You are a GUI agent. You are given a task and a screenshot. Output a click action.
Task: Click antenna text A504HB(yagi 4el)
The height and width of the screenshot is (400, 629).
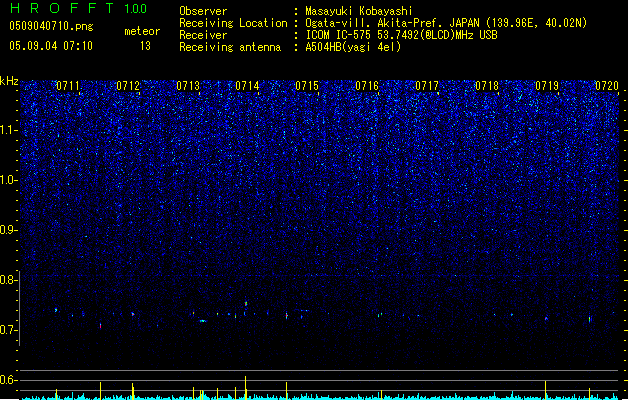[x=353, y=47]
